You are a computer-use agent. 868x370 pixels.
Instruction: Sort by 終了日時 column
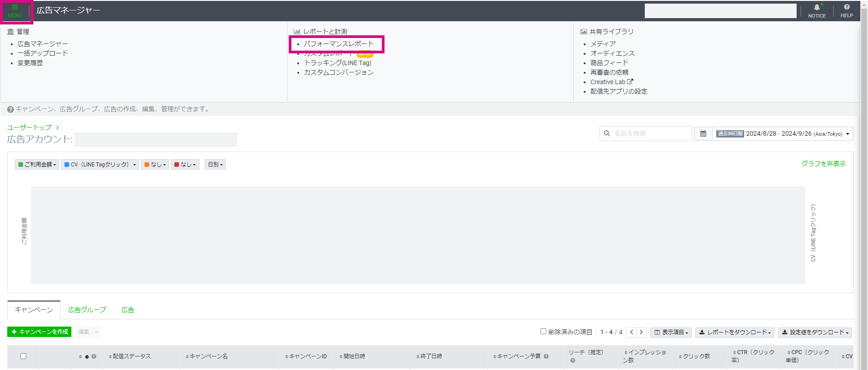click(x=429, y=356)
